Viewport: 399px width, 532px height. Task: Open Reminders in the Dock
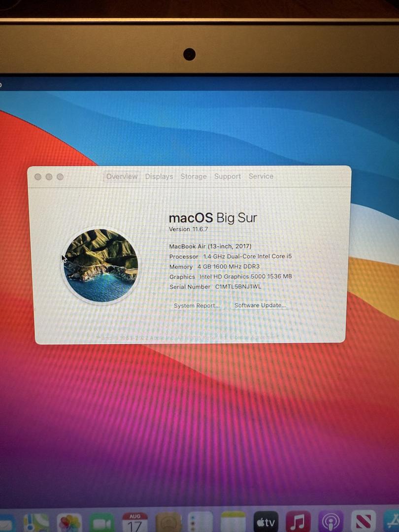[x=200, y=523]
